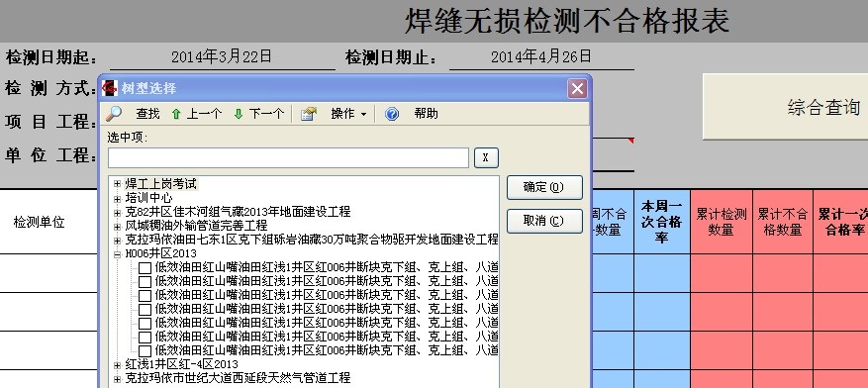The width and height of the screenshot is (868, 388).
Task: Expand the 培训中心 tree node
Action: [117, 198]
